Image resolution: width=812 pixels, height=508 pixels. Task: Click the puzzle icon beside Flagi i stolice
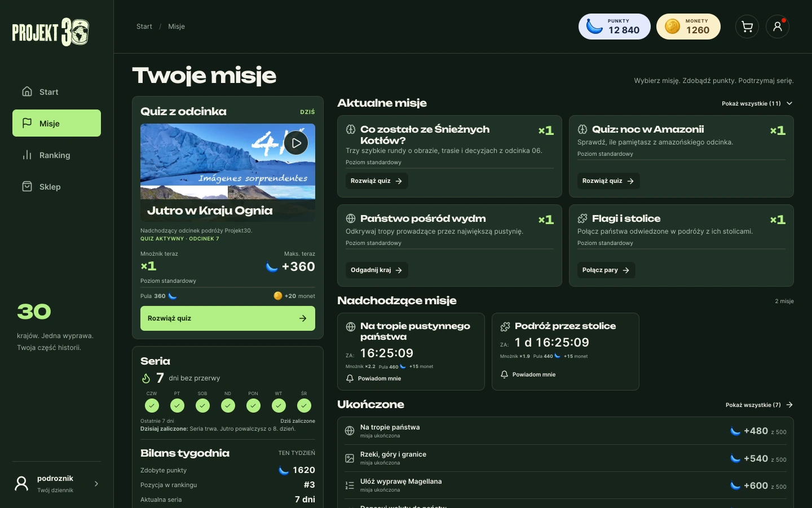(x=582, y=218)
